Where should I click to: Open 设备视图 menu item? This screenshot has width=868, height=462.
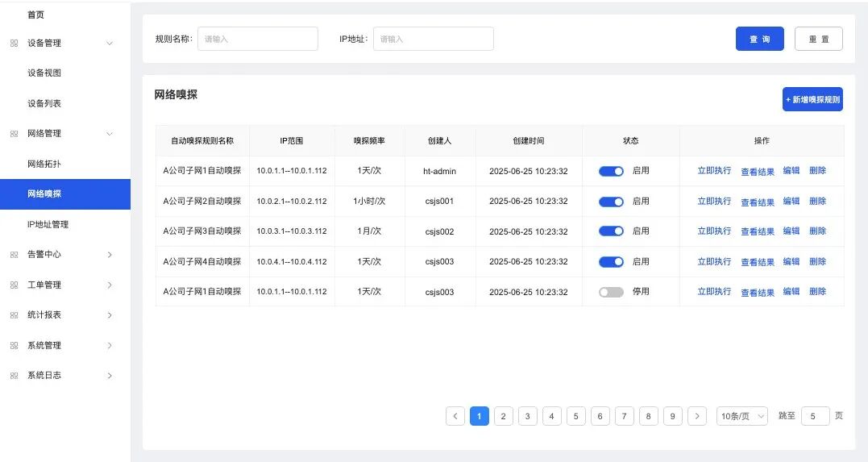click(x=44, y=73)
